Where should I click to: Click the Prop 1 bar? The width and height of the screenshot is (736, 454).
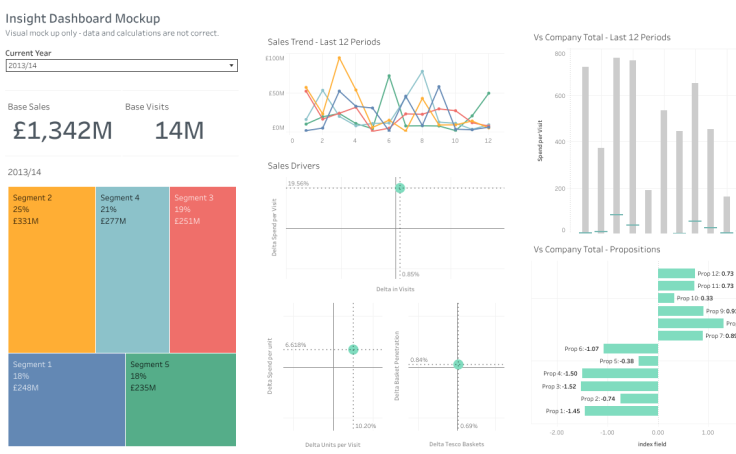point(621,410)
